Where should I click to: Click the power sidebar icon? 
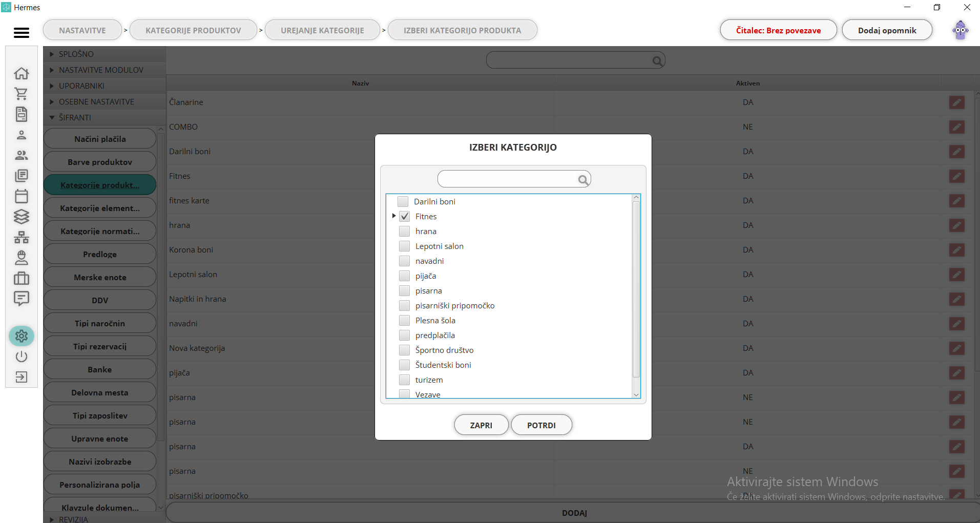[22, 357]
